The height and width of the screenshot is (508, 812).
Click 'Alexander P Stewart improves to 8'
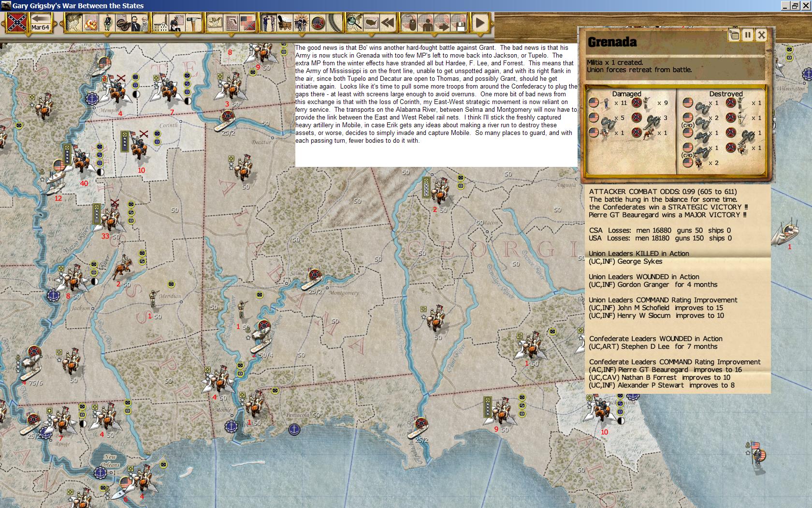pyautogui.click(x=662, y=385)
